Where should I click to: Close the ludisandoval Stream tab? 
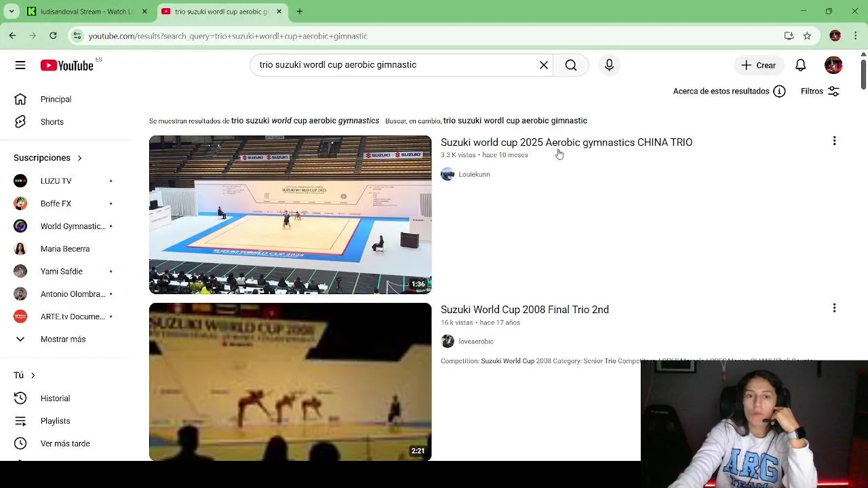pyautogui.click(x=144, y=12)
